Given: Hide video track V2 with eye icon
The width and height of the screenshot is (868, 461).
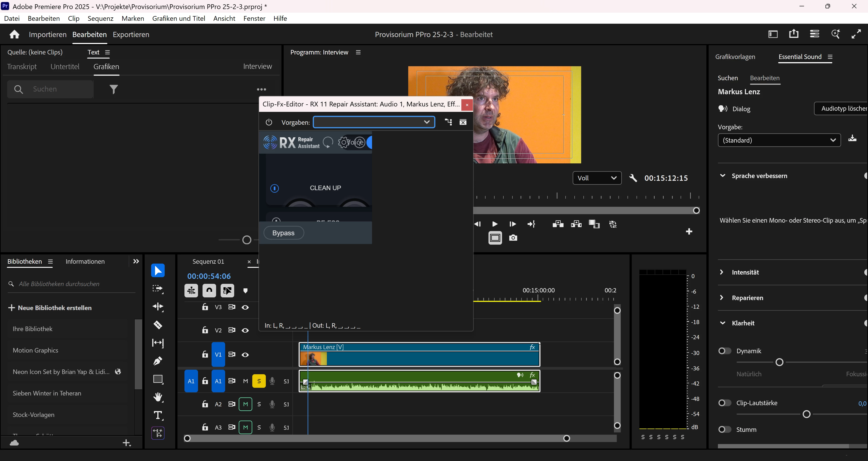Looking at the screenshot, I should 245,330.
